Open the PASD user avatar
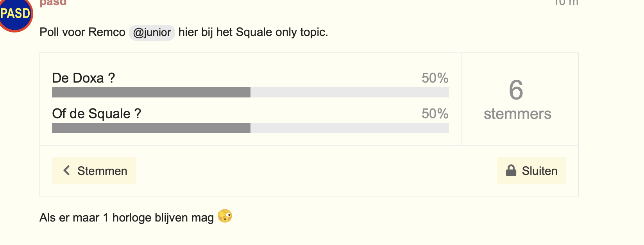 (15, 14)
